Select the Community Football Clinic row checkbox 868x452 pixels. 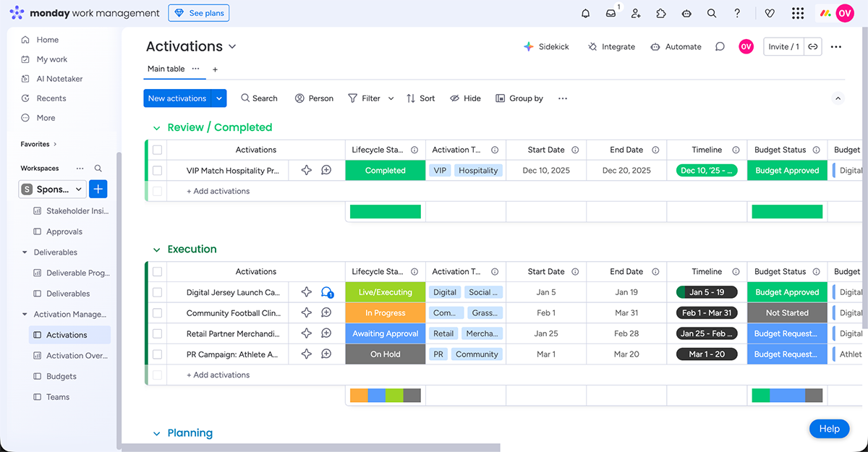[x=157, y=313]
